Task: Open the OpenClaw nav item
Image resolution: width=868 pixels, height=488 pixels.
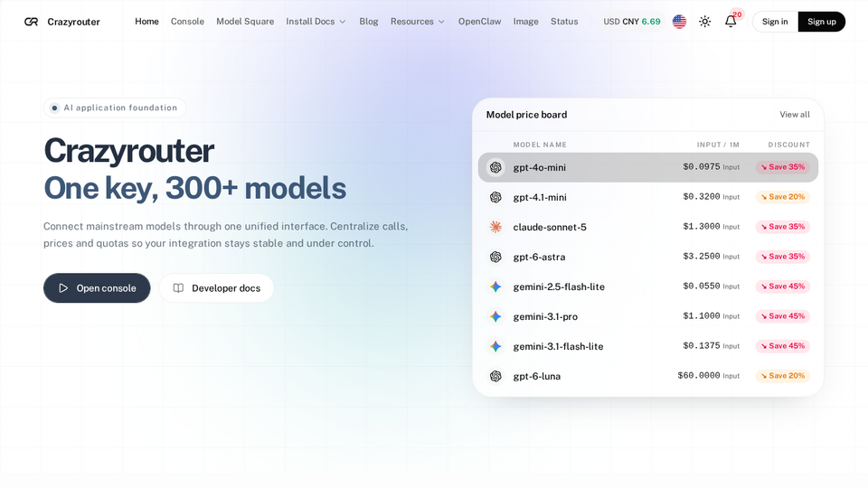Action: tap(479, 22)
